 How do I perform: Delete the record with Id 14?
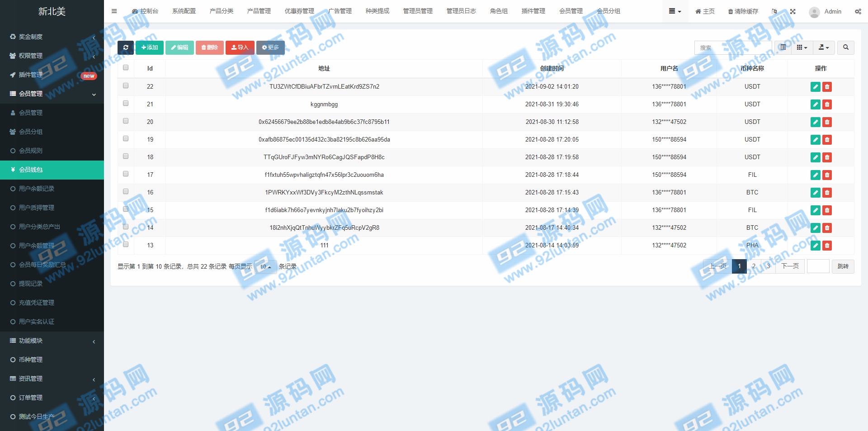point(827,228)
